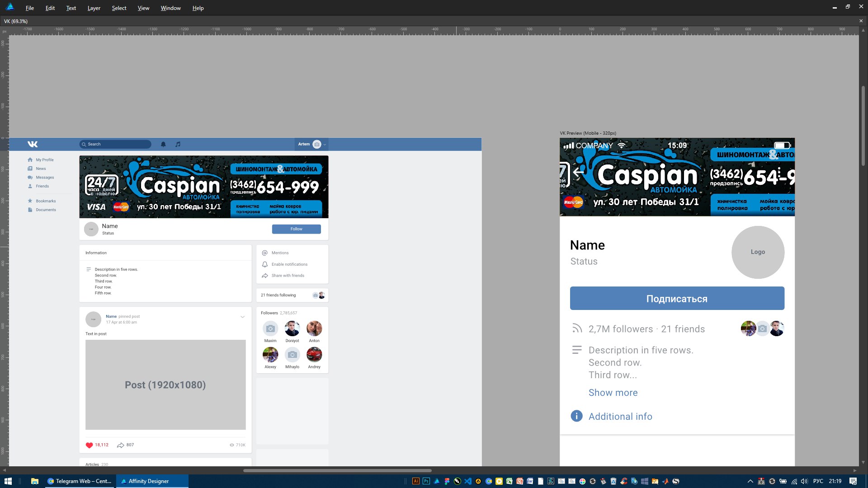Click the Enable notifications bell icon
The image size is (868, 488).
(x=265, y=264)
